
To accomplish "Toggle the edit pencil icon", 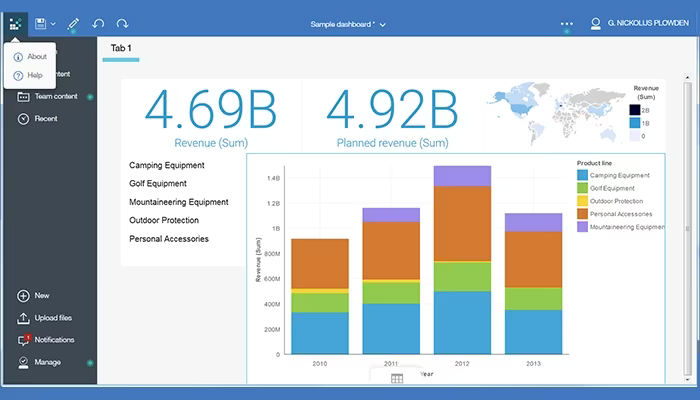I will [73, 24].
